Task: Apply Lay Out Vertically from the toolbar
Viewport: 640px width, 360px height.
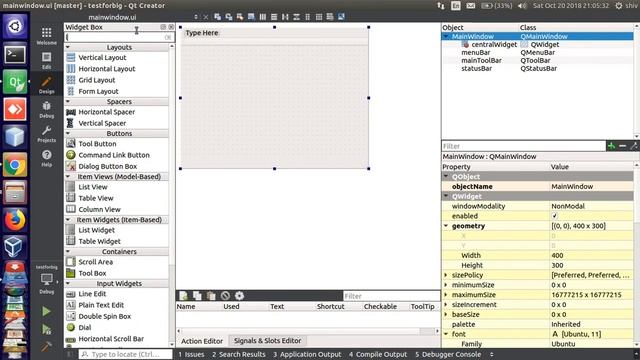Action: click(274, 17)
